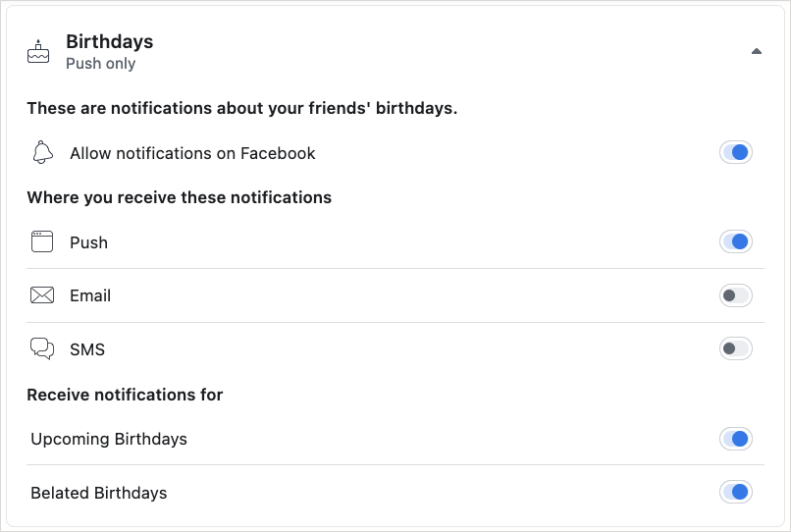The width and height of the screenshot is (791, 532).
Task: Click the Birthdays section title
Action: 109,42
